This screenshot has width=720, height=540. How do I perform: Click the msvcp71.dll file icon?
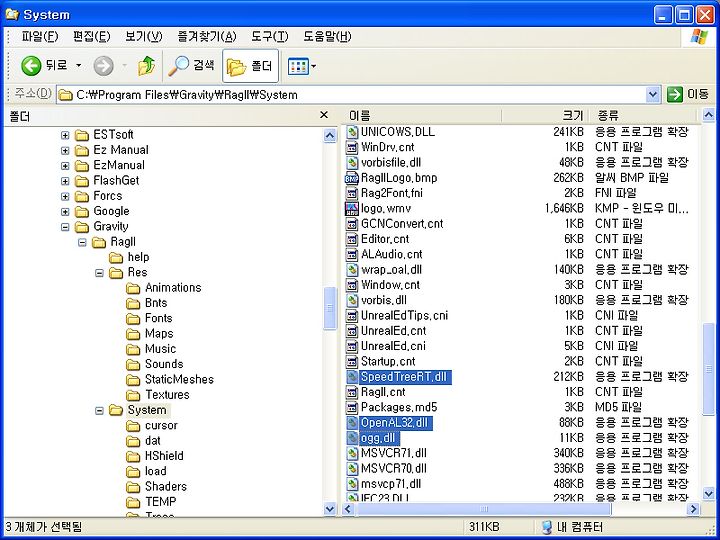pos(352,484)
